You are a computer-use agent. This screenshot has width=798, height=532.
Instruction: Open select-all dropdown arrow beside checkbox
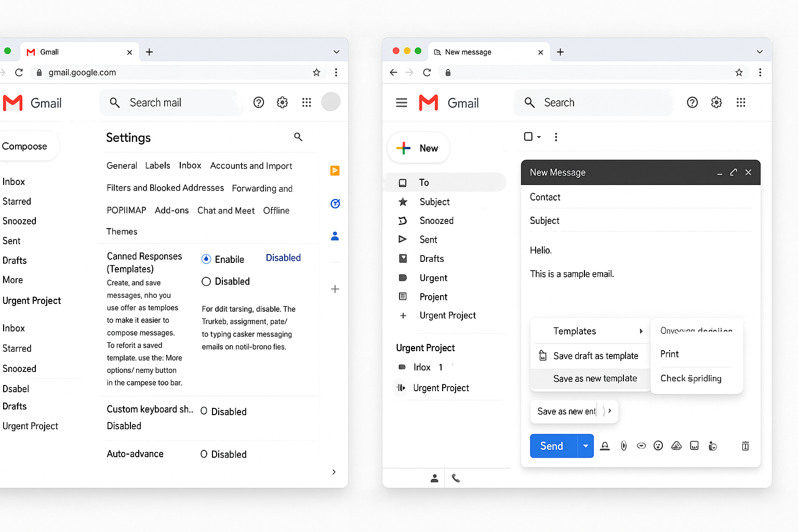pyautogui.click(x=539, y=137)
